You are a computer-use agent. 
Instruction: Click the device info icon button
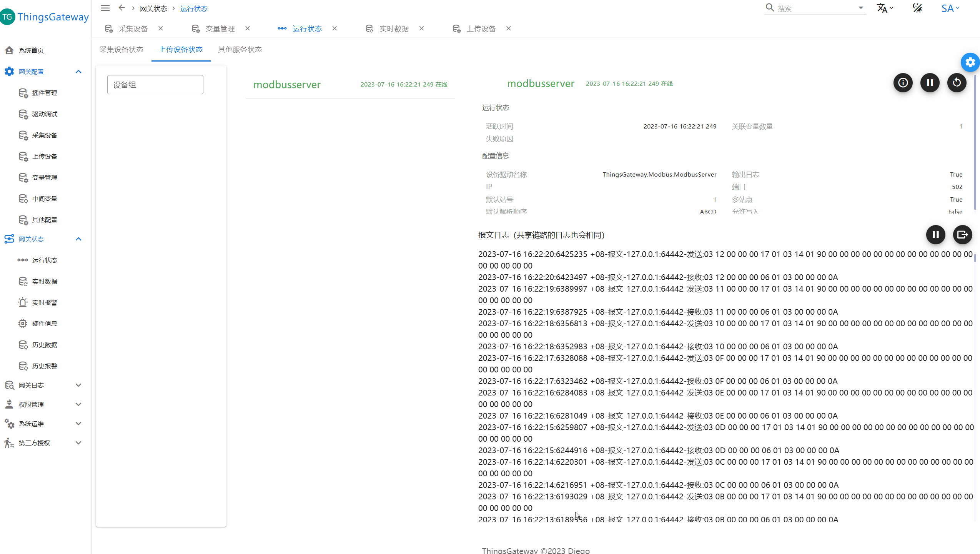click(x=903, y=83)
